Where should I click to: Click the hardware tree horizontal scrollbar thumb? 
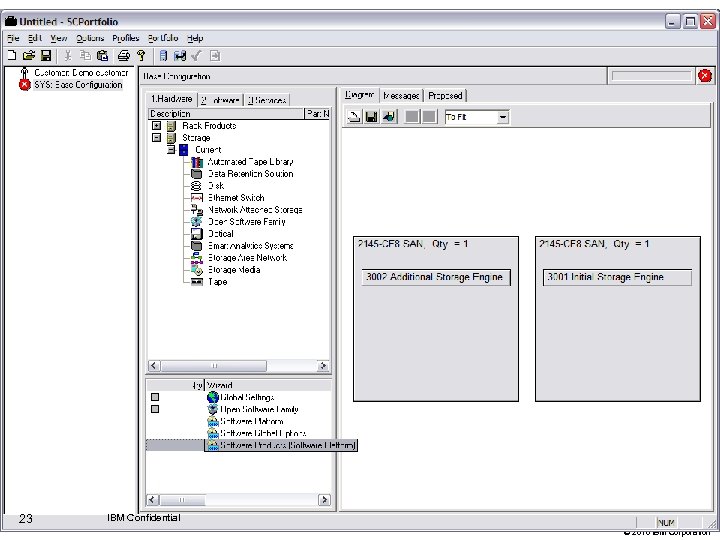click(214, 366)
